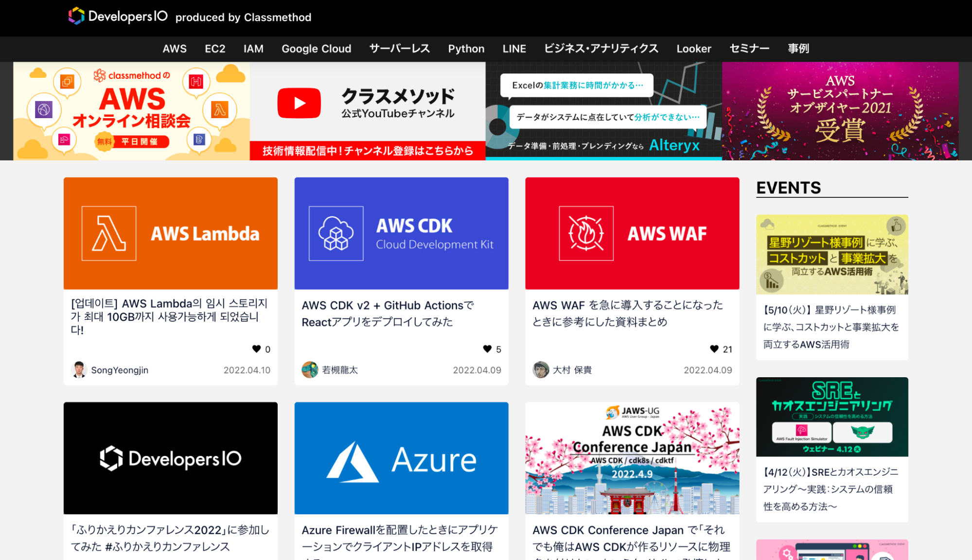This screenshot has width=972, height=560.
Task: Open the 事例 menu item
Action: tap(798, 49)
